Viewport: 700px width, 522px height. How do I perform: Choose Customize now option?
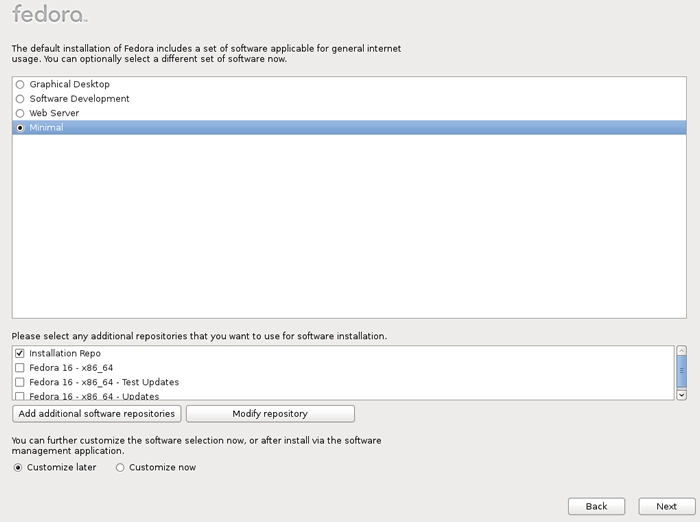[120, 468]
